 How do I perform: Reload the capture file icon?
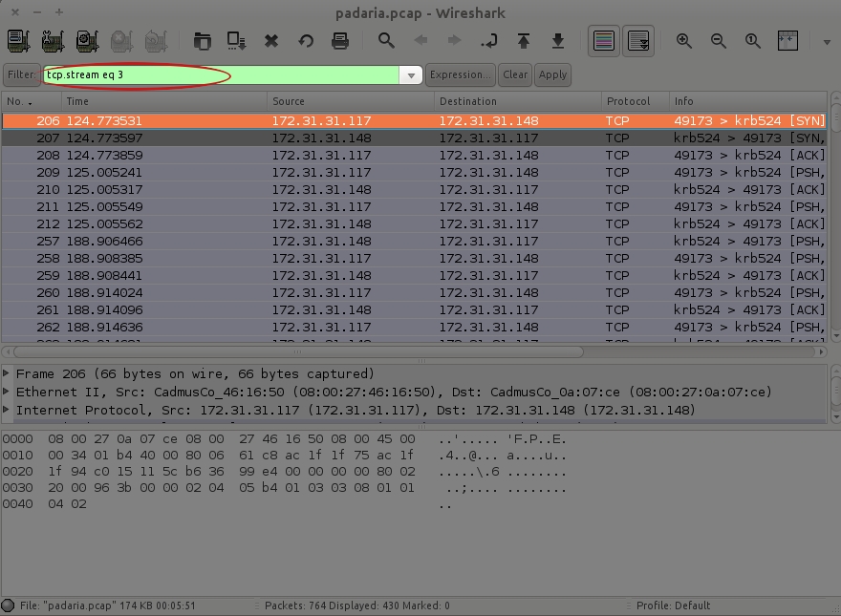click(306, 41)
